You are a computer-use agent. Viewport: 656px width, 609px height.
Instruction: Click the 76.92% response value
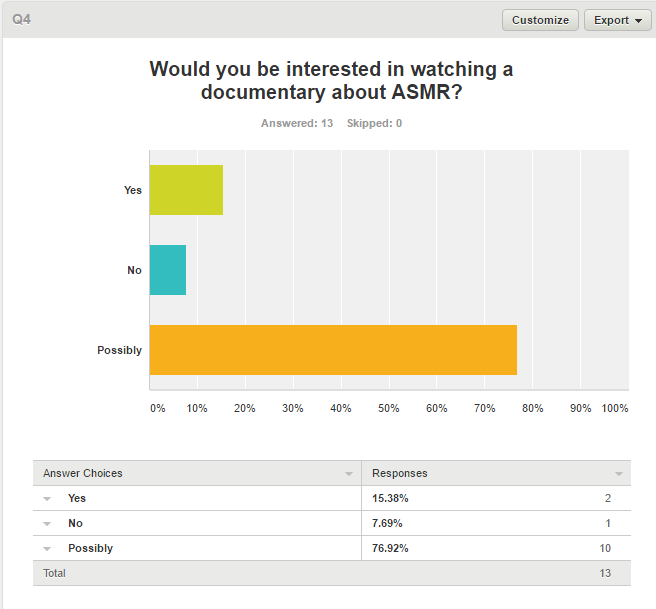coord(390,548)
